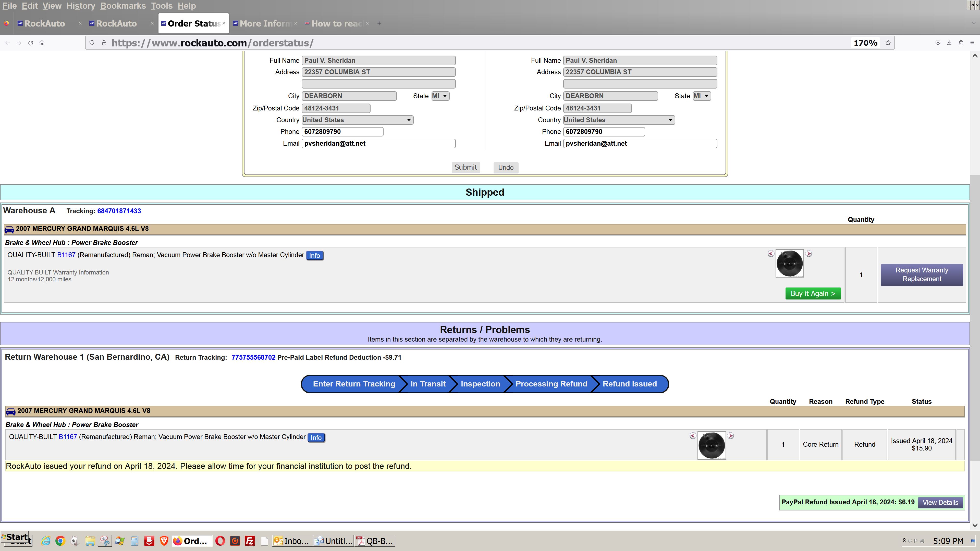The height and width of the screenshot is (551, 980).
Task: Switch to the More Information tab
Action: coord(265,23)
